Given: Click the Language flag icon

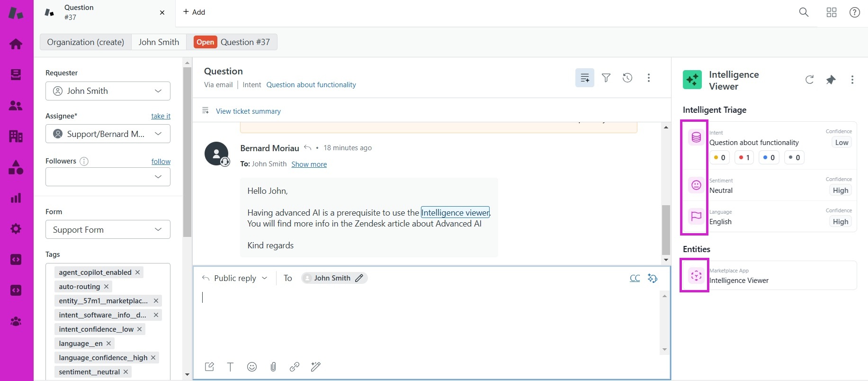Looking at the screenshot, I should click(696, 217).
